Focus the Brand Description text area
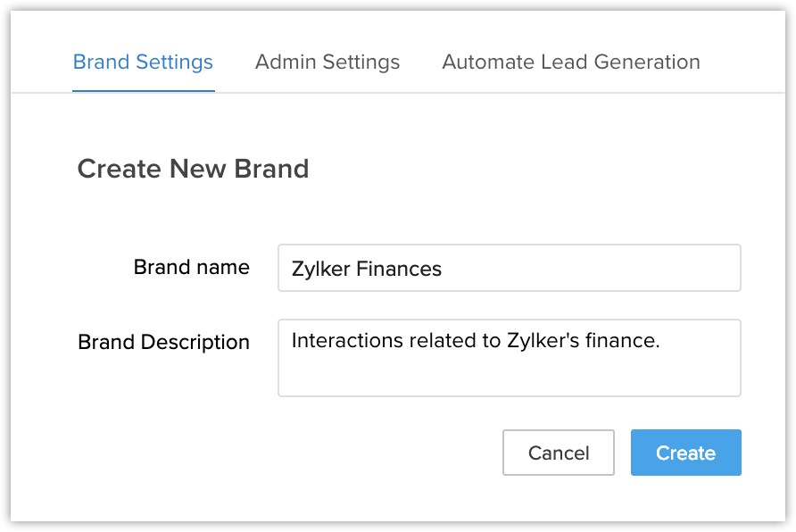796x532 pixels. (x=509, y=358)
